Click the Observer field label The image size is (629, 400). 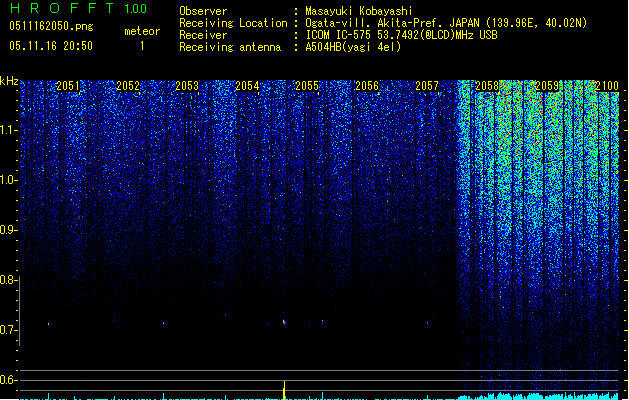point(203,11)
